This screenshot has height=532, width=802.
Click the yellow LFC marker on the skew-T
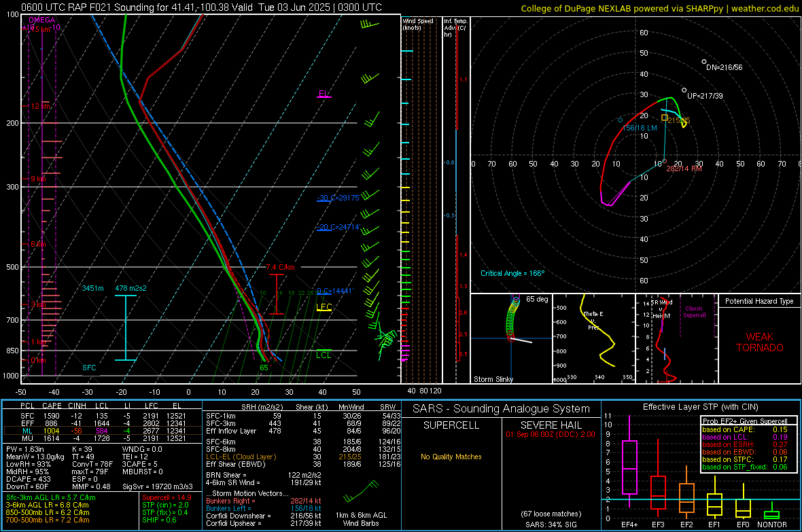(324, 307)
